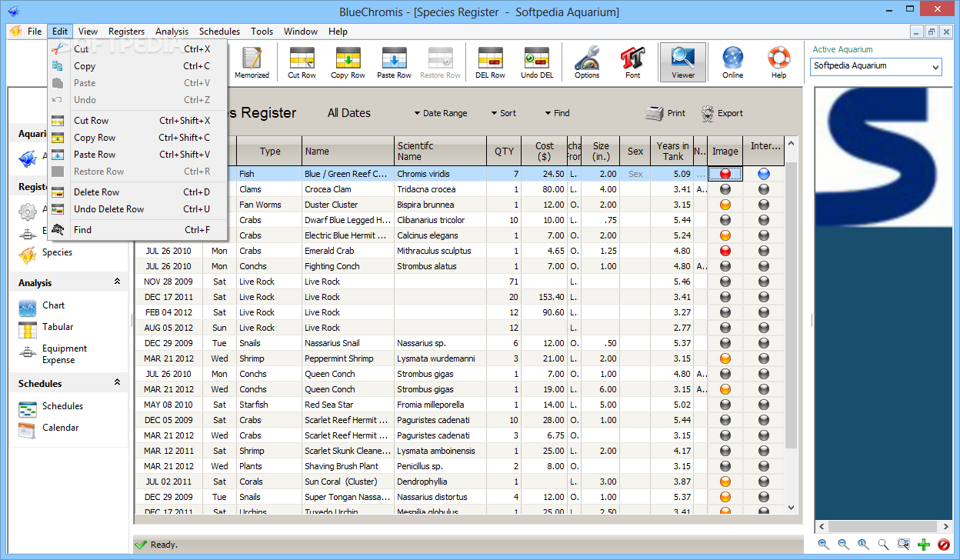
Task: Open the Options gauge icon
Action: click(x=587, y=62)
